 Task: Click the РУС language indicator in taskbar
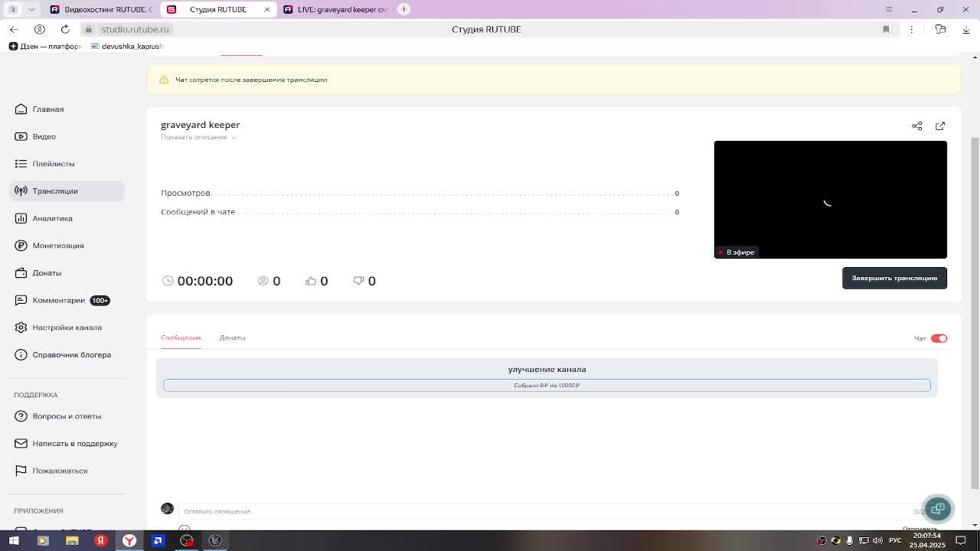tap(894, 541)
